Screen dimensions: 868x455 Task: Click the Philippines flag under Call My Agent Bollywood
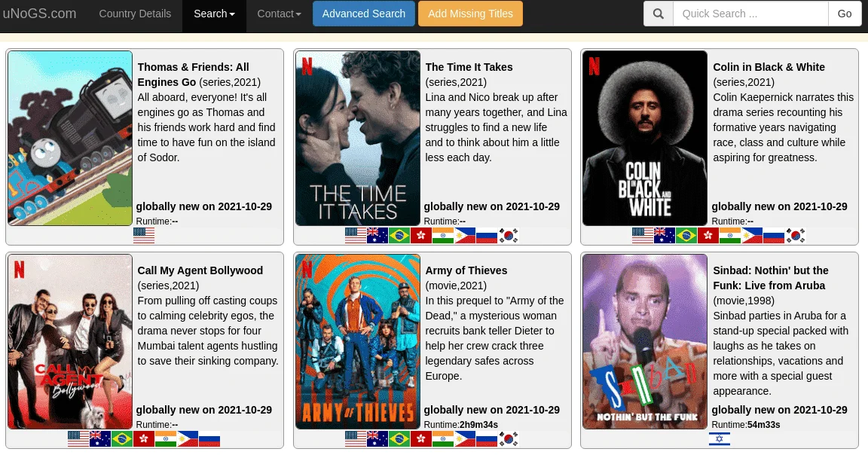pyautogui.click(x=188, y=439)
